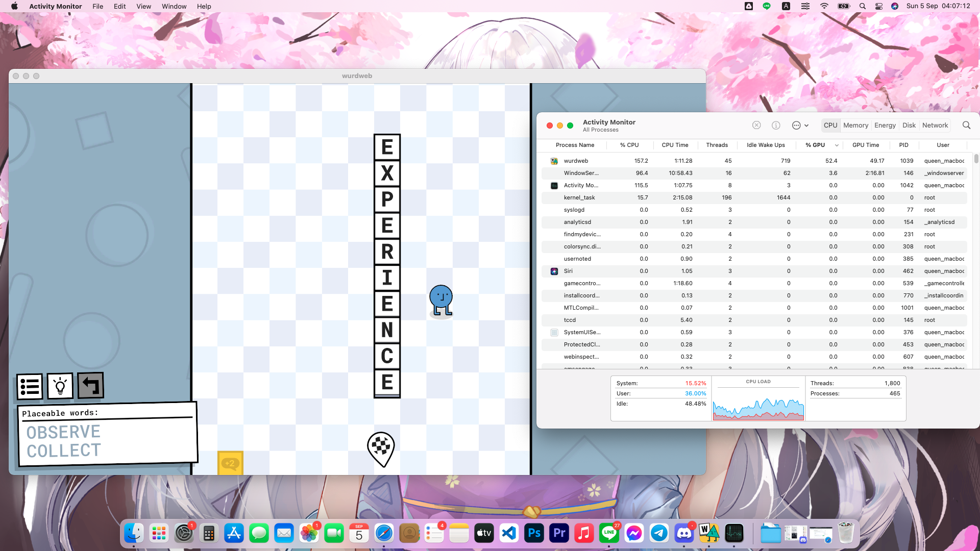This screenshot has width=980, height=551.
Task: Click the stop process icon in Activity Monitor
Action: [x=756, y=125]
